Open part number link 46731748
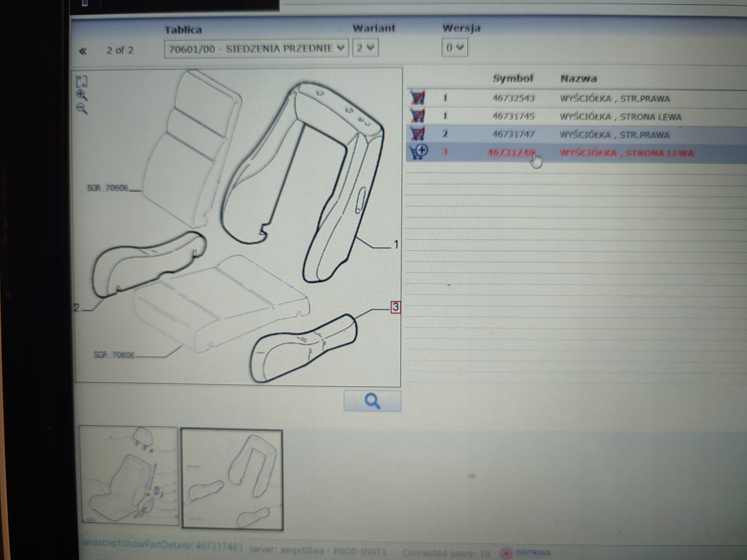 511,153
